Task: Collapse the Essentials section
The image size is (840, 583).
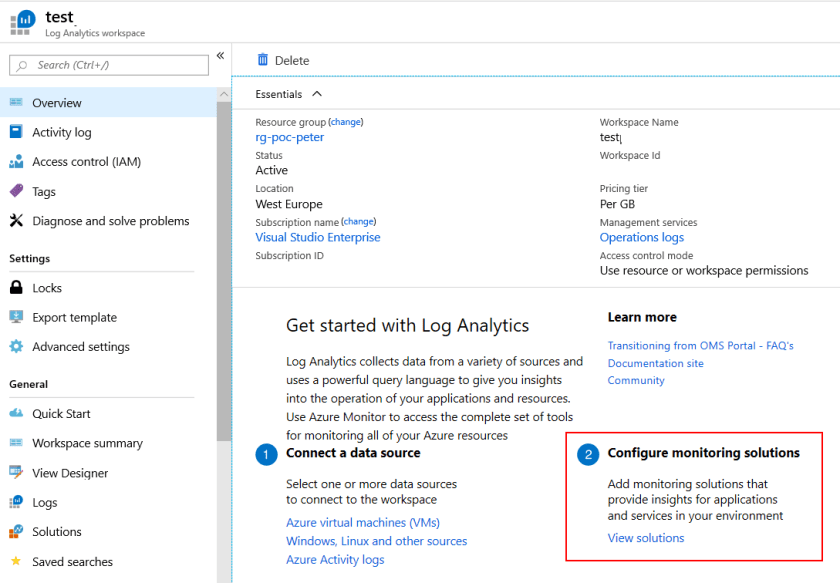Action: click(317, 94)
